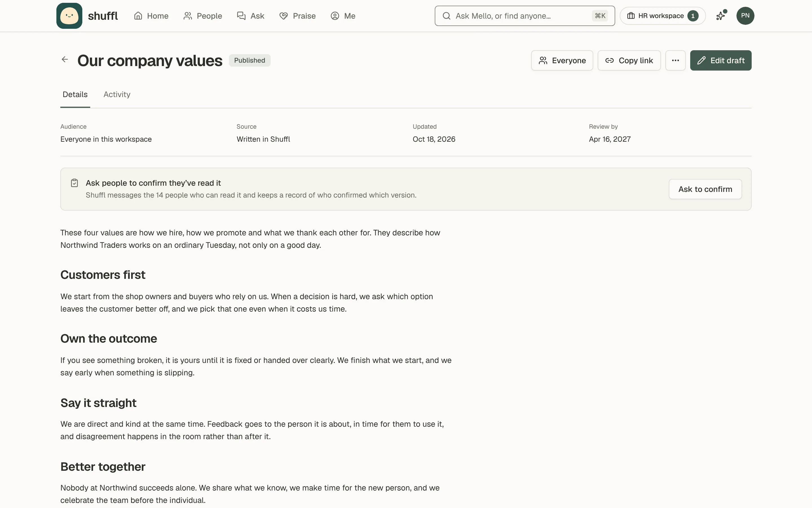
Task: Open the Me page
Action: coord(343,16)
